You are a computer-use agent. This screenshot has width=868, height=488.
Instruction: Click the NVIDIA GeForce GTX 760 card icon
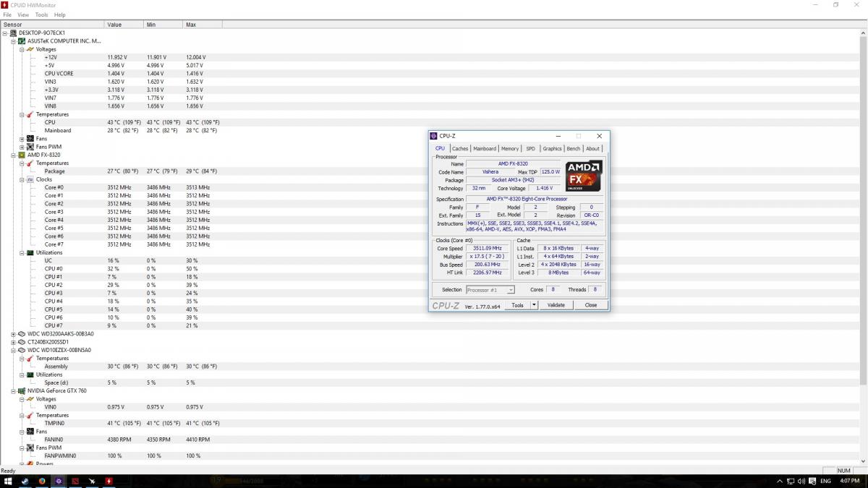22,390
